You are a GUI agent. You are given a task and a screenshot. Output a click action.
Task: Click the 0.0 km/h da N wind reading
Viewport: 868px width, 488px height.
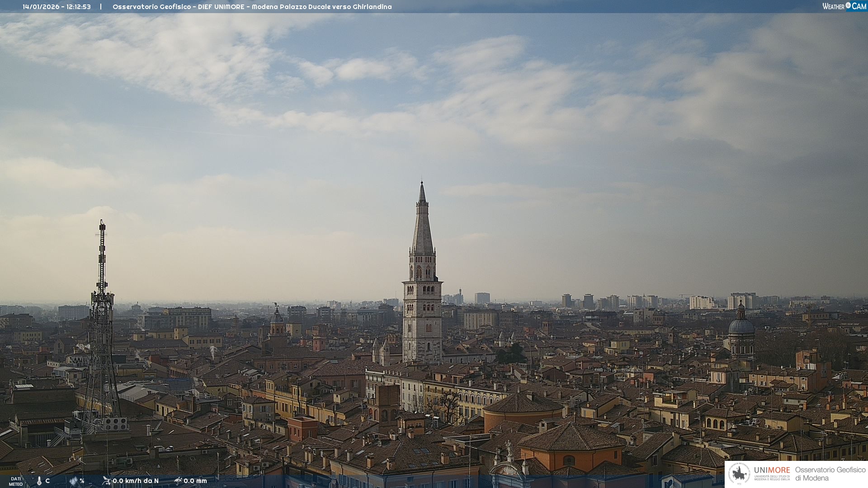click(136, 481)
